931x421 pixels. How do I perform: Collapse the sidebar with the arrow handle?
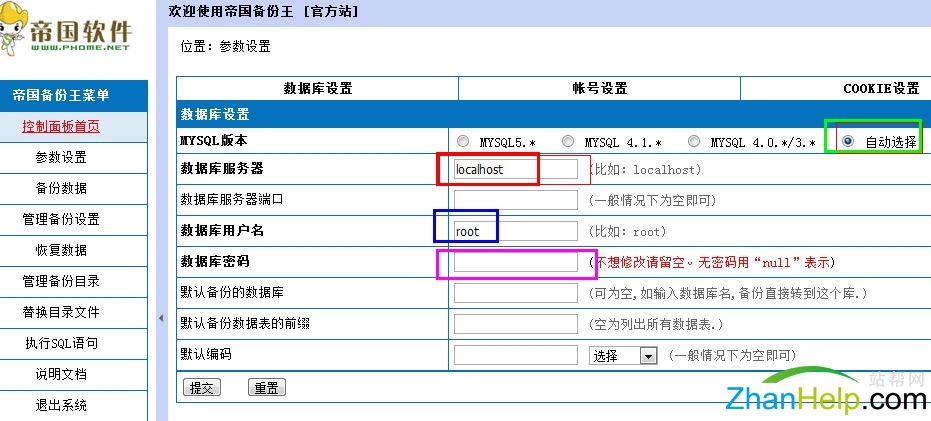(160, 319)
